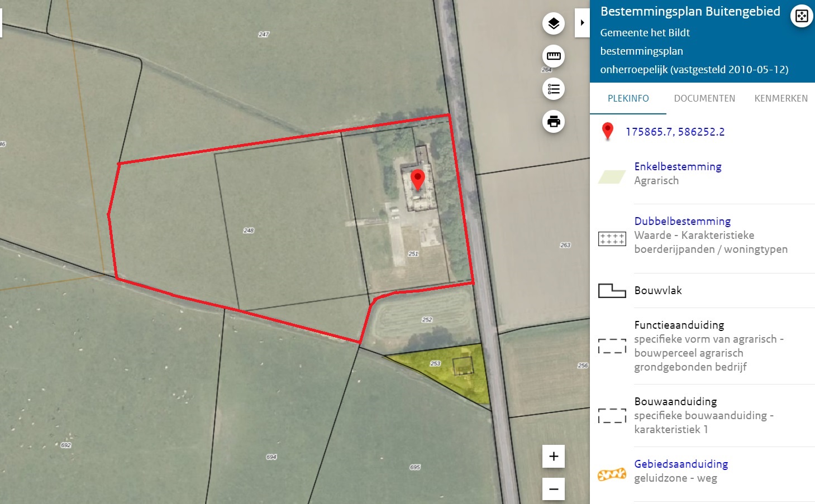Open the Gebiedsaanduiding link
Screen dimensions: 815x504
coord(681,464)
